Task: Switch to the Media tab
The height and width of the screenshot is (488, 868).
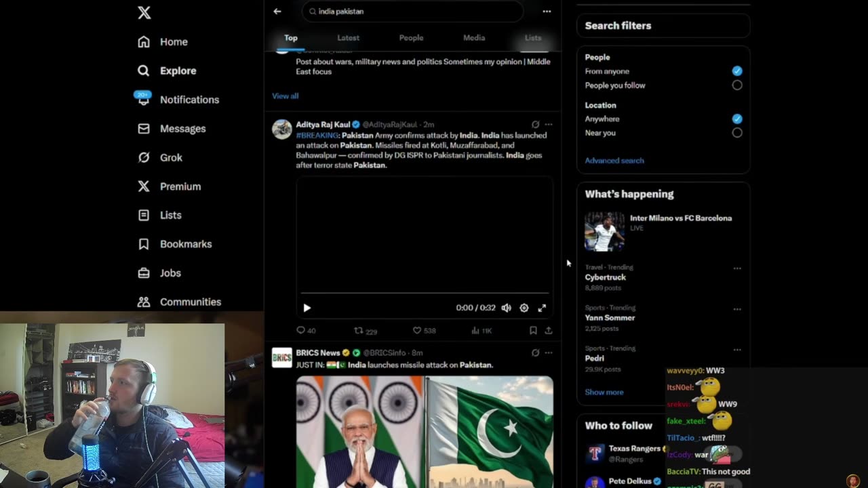Action: [474, 38]
